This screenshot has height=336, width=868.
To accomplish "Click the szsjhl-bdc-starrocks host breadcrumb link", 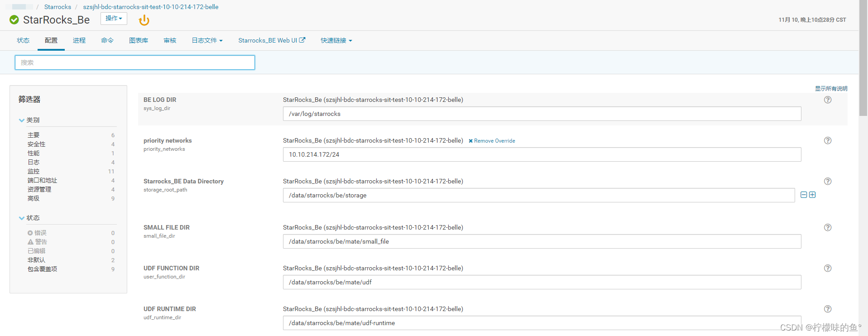I will 150,7.
